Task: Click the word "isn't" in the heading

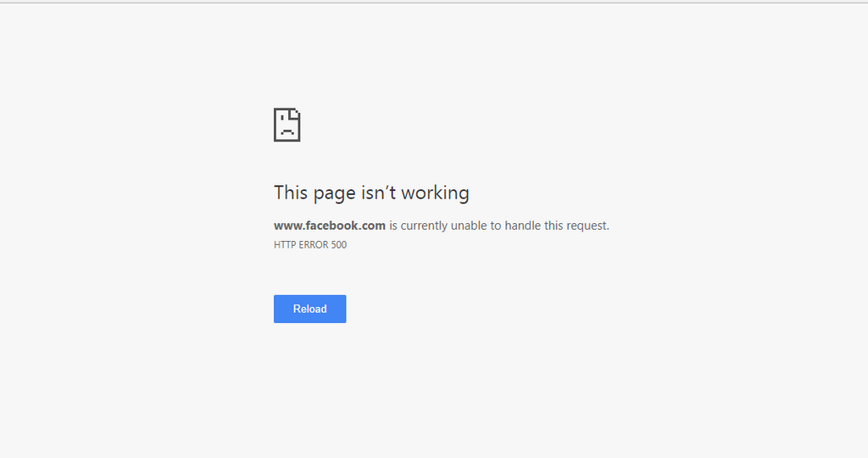Action: coord(378,193)
